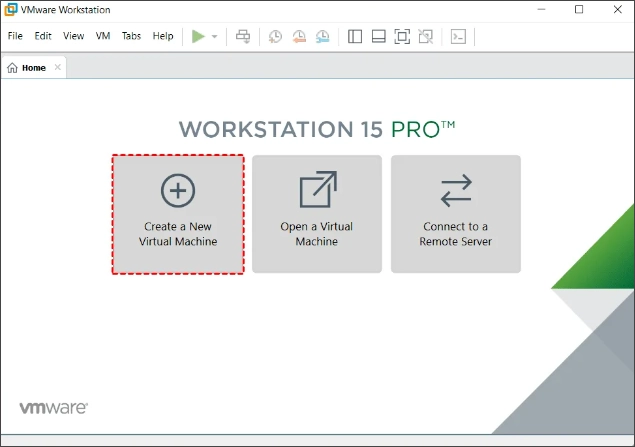635x447 pixels.
Task: Click Create a New Virtual Machine
Action: point(178,214)
